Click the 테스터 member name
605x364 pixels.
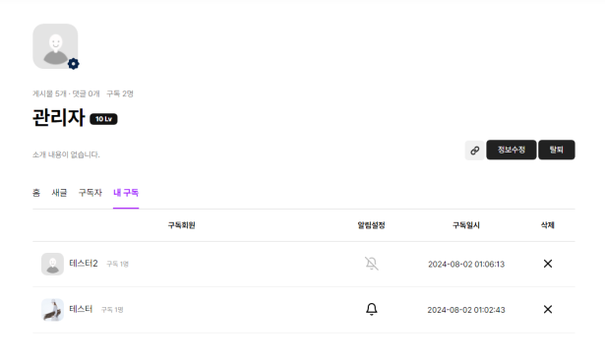(x=81, y=309)
